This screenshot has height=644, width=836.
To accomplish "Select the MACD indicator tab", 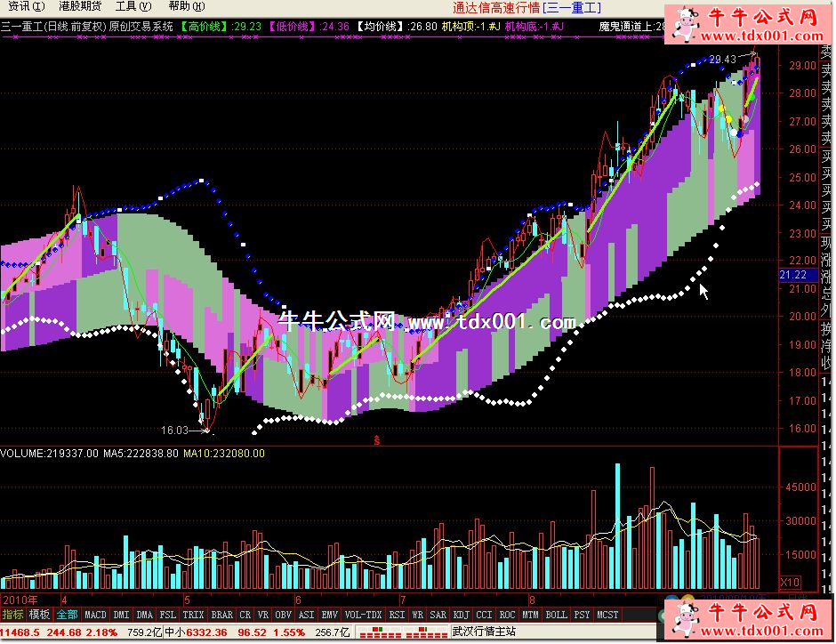I will click(x=95, y=615).
